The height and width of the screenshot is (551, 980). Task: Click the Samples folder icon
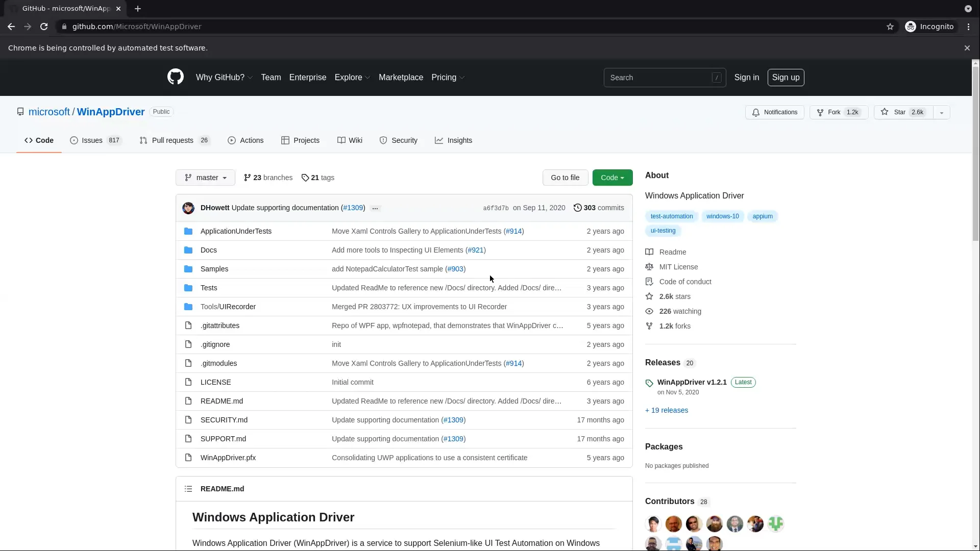[188, 269]
